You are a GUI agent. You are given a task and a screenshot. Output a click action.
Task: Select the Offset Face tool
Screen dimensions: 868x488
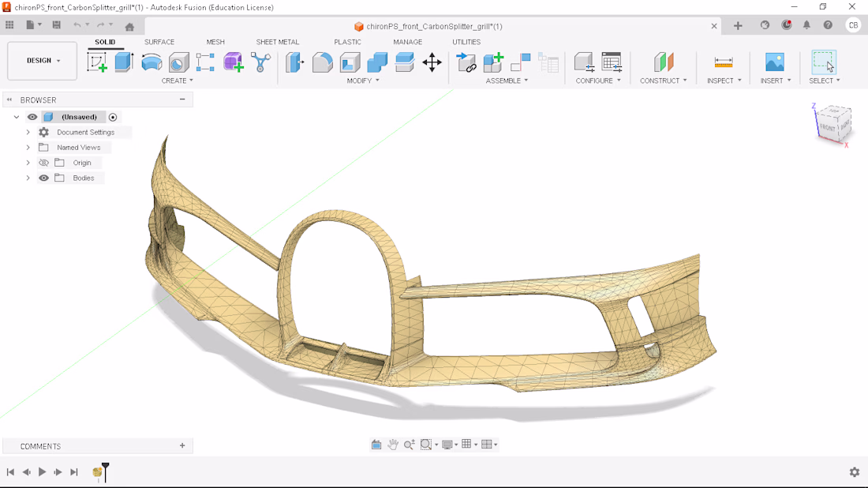405,62
